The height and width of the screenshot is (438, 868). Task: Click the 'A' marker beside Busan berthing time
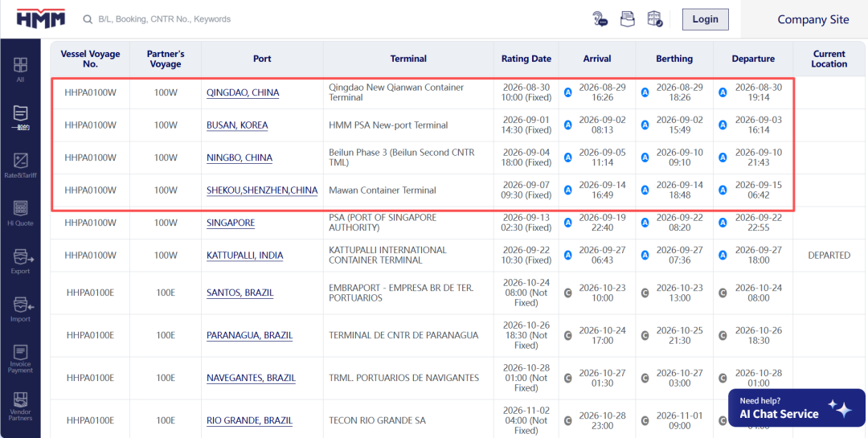point(645,125)
